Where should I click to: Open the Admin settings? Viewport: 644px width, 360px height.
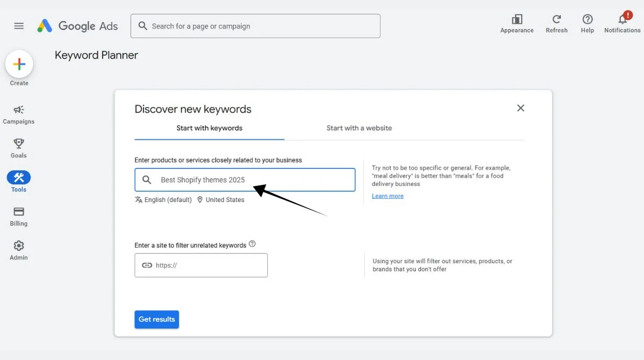coord(18,250)
